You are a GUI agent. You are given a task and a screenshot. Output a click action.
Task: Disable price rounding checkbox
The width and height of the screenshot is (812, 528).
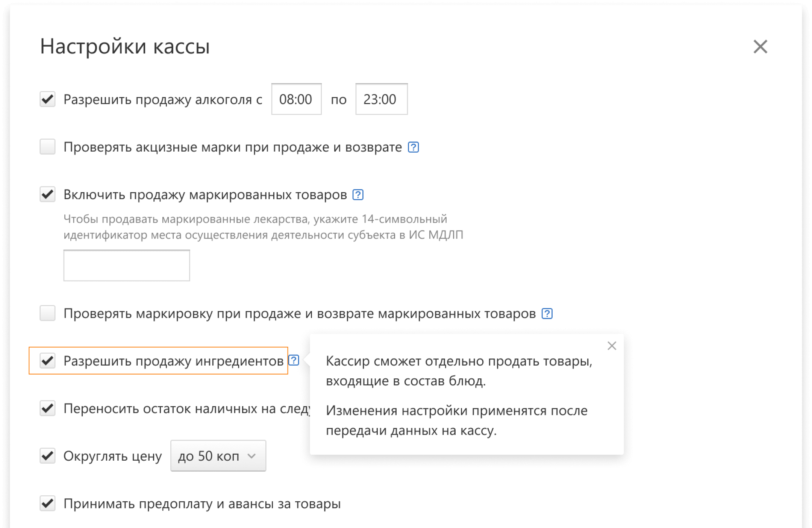point(48,456)
